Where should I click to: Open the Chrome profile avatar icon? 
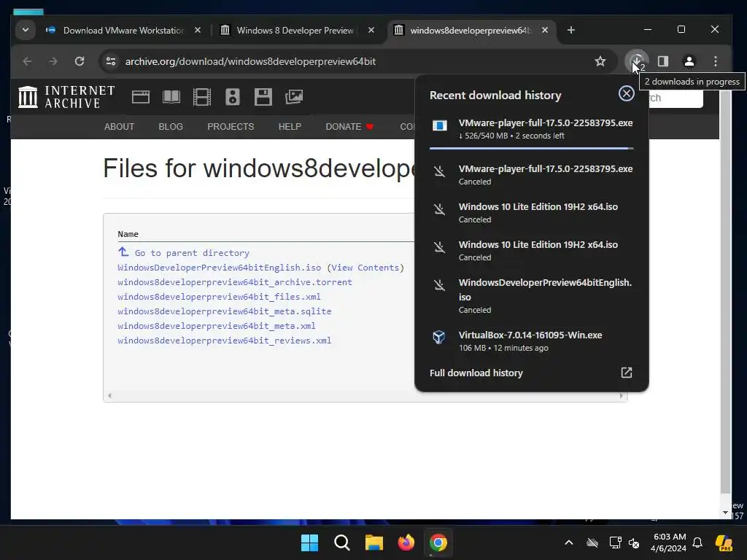[x=689, y=61]
